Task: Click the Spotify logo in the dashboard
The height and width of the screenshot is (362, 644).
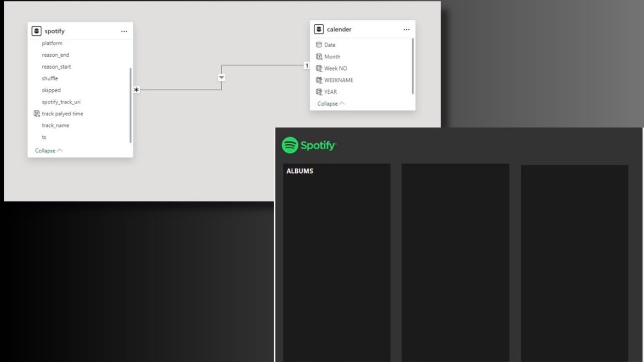Action: click(x=309, y=145)
